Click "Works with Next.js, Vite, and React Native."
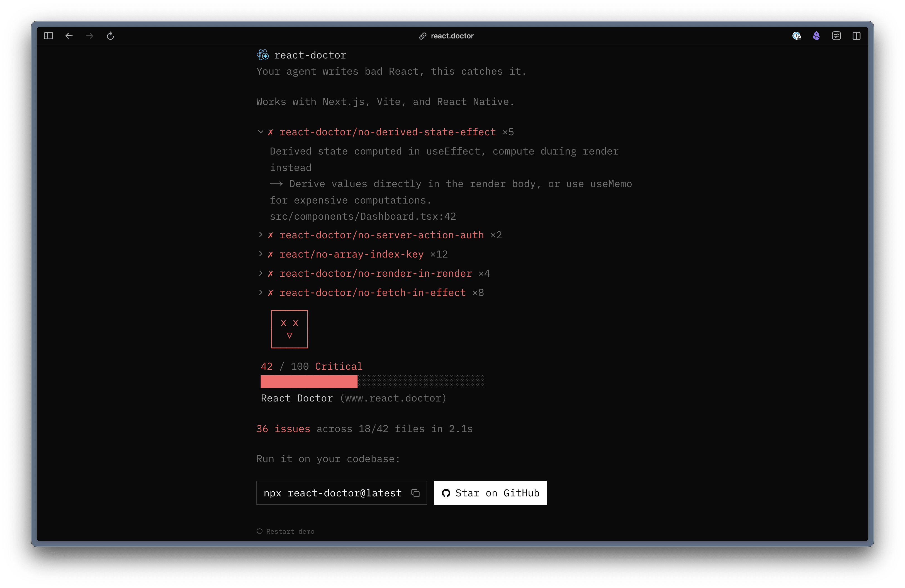 (385, 102)
